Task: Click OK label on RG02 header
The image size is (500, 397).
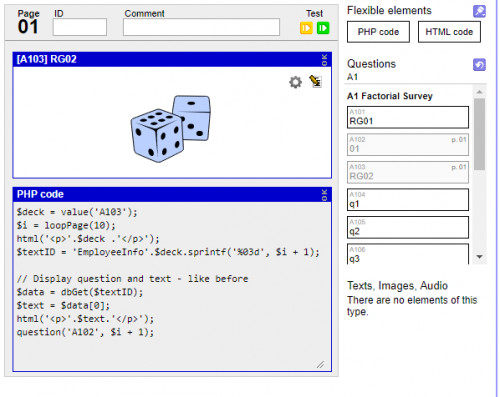Action: [324, 60]
